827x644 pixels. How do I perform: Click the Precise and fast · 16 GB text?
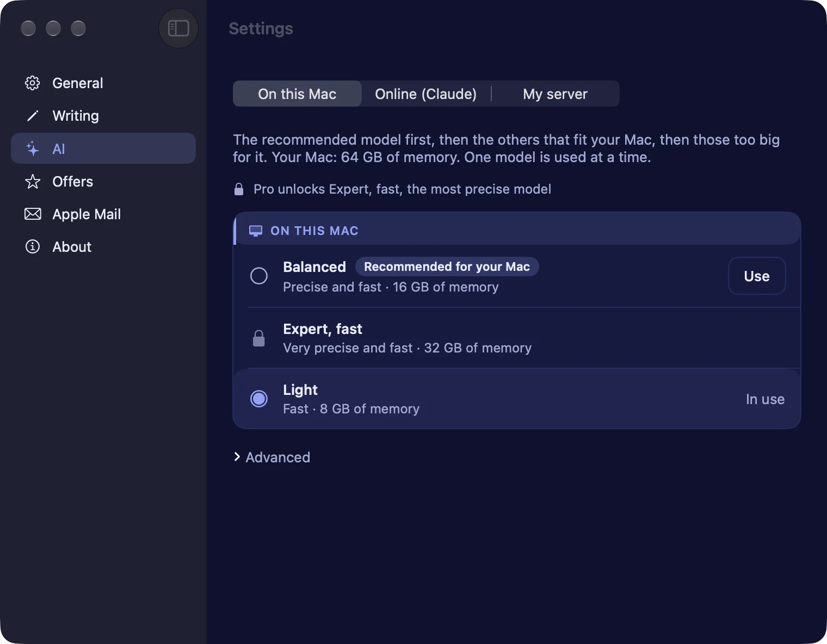pos(391,287)
